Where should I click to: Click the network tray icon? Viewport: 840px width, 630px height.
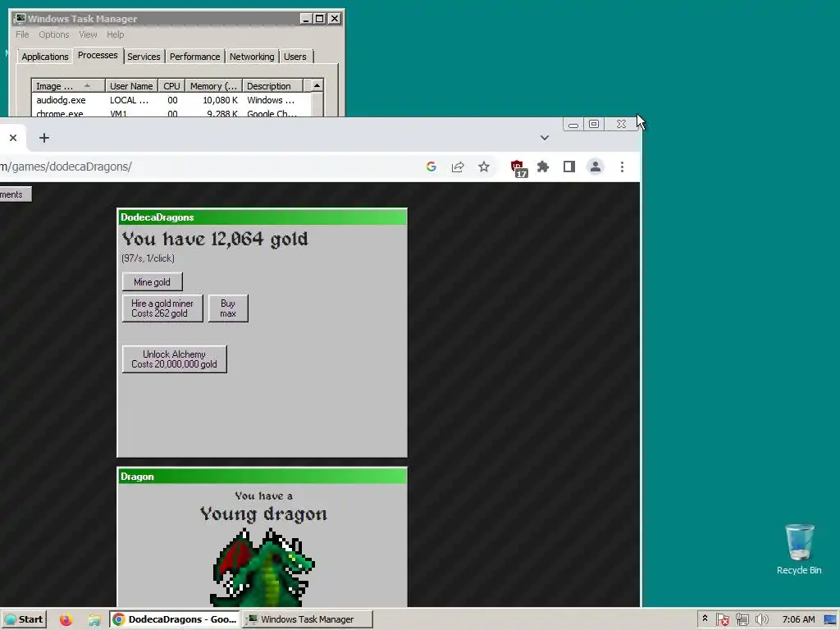(742, 619)
